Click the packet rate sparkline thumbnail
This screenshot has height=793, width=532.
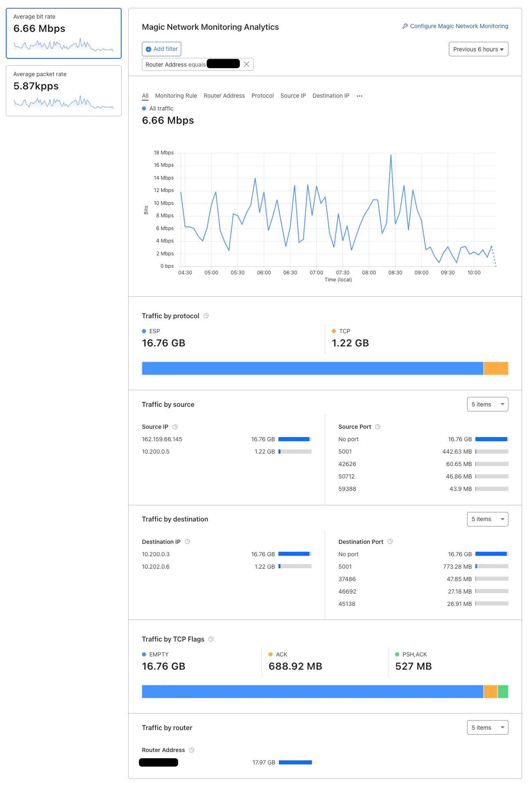[x=64, y=102]
